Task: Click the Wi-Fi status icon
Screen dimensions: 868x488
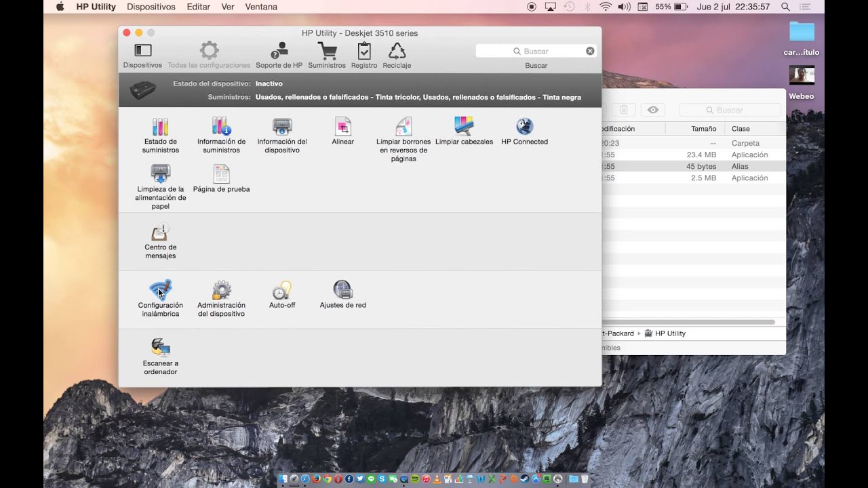Action: point(606,7)
